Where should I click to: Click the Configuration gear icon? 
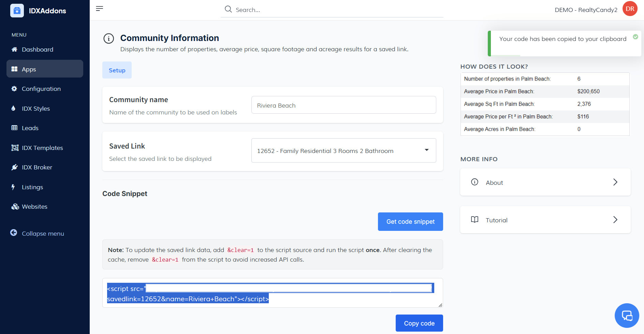14,89
